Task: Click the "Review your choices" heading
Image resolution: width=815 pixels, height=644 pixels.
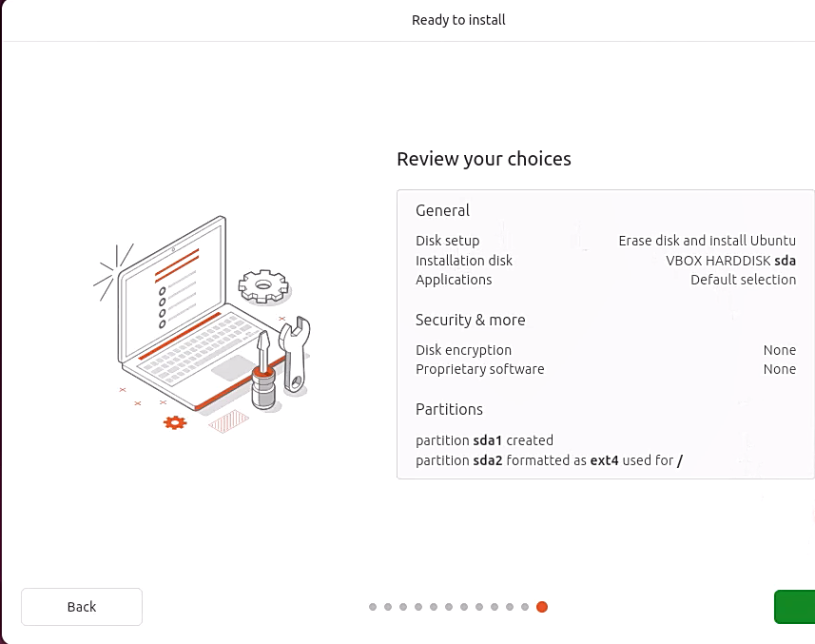Action: coord(484,159)
